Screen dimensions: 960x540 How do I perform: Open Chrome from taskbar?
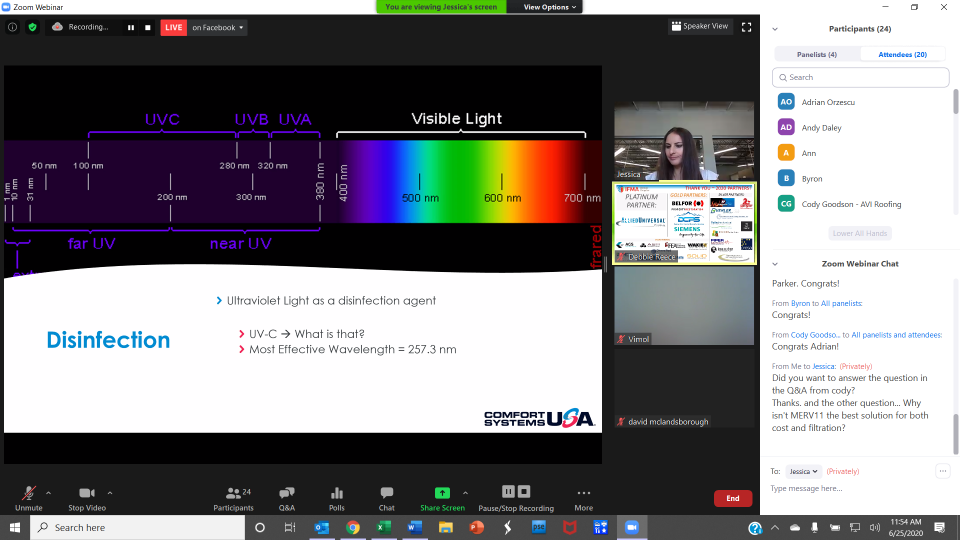pyautogui.click(x=353, y=527)
